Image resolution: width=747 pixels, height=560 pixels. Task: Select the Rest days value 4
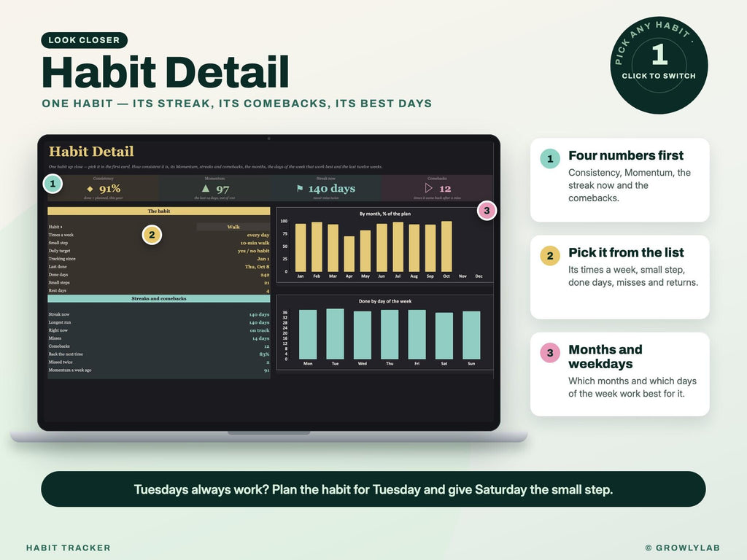[268, 291]
